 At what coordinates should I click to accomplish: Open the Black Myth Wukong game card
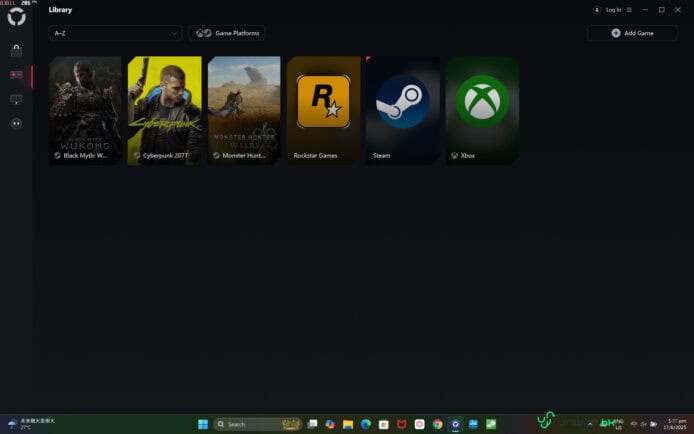coord(85,111)
